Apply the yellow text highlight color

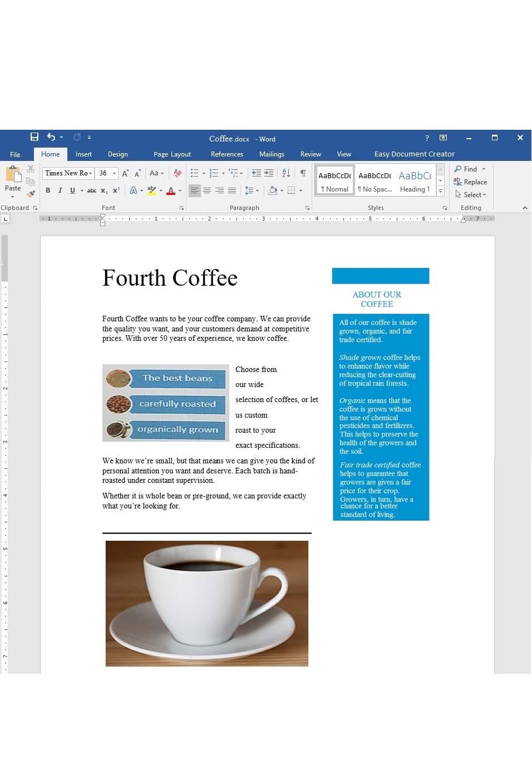pos(151,190)
